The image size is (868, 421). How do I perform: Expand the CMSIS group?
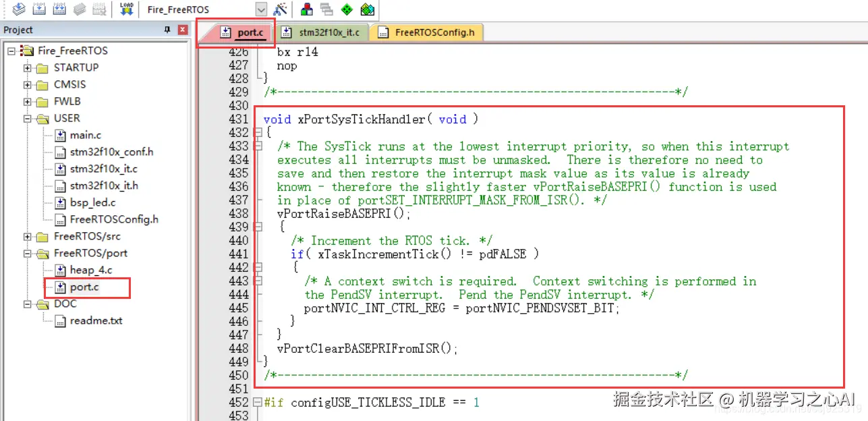[28, 84]
